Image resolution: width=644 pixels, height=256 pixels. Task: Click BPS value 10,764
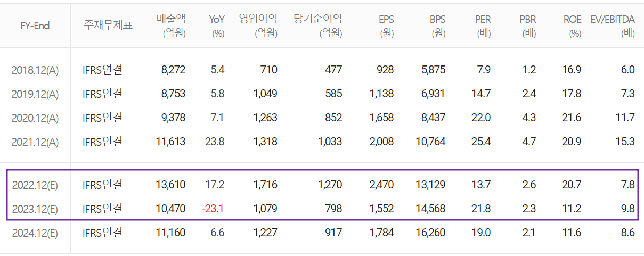pyautogui.click(x=431, y=142)
